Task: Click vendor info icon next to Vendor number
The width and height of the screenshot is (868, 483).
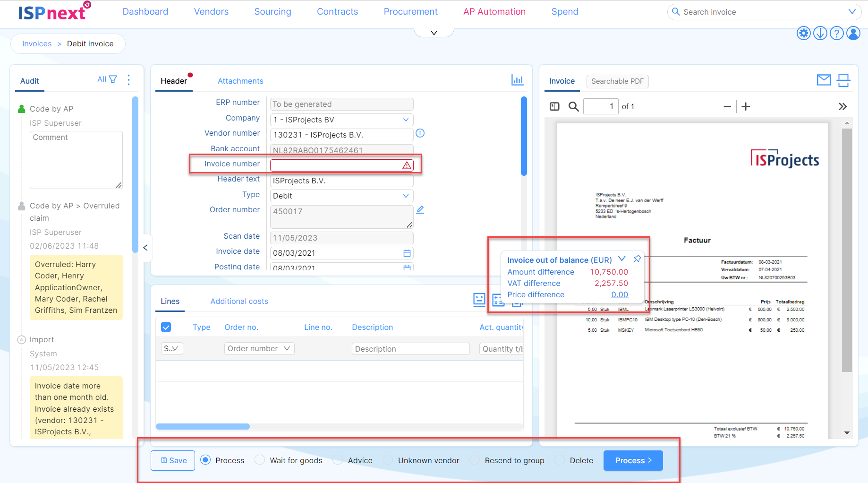Action: click(x=420, y=133)
